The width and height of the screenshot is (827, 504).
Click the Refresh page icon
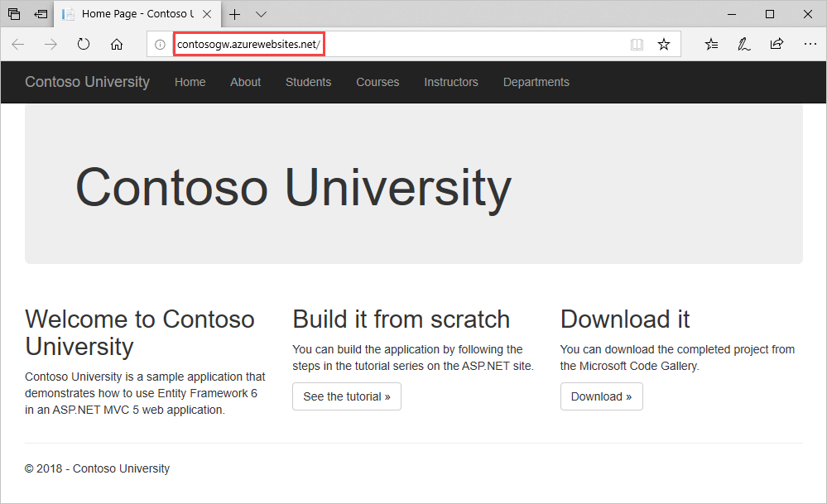pyautogui.click(x=83, y=44)
